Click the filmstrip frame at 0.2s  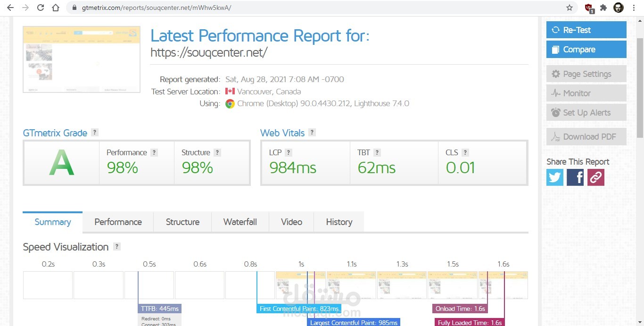point(48,285)
